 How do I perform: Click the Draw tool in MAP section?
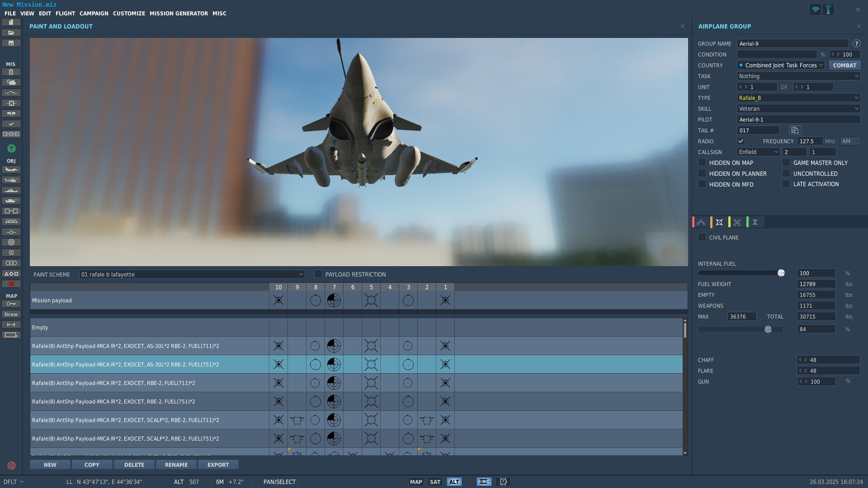(x=11, y=314)
